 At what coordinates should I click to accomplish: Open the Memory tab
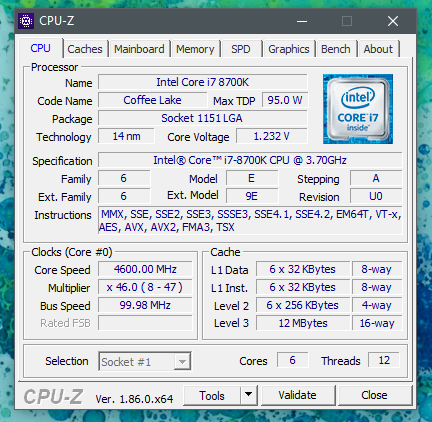click(195, 49)
